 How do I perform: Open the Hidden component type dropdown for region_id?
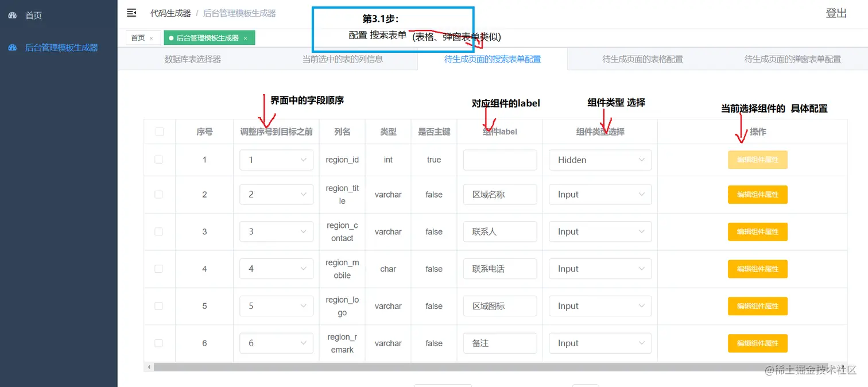coord(599,160)
